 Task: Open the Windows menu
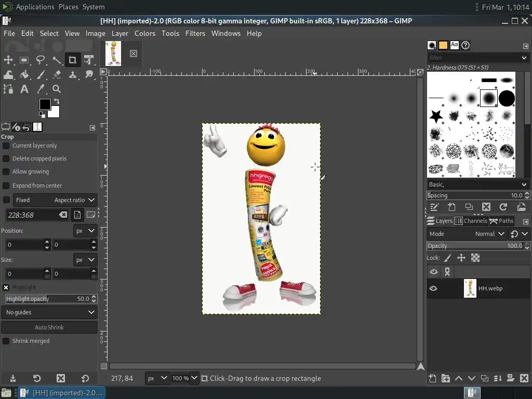pos(225,33)
